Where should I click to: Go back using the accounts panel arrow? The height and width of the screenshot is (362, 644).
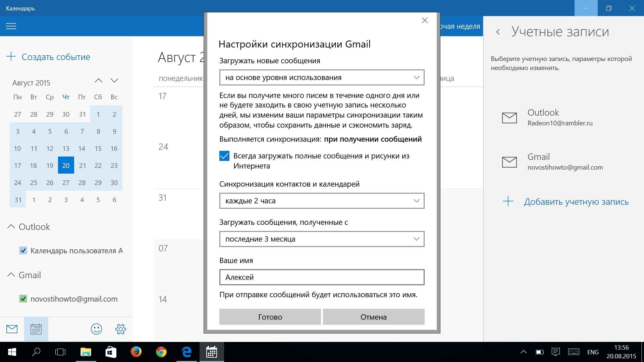click(498, 32)
